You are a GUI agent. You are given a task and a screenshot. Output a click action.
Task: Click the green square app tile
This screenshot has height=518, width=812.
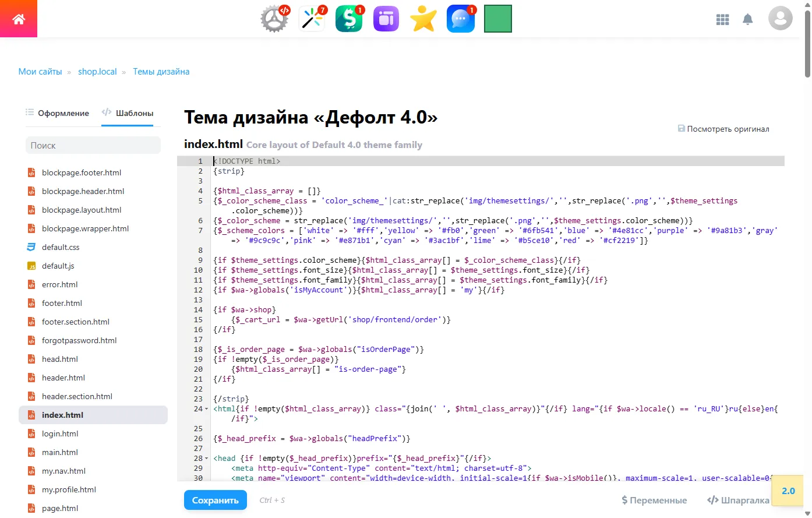coord(497,18)
